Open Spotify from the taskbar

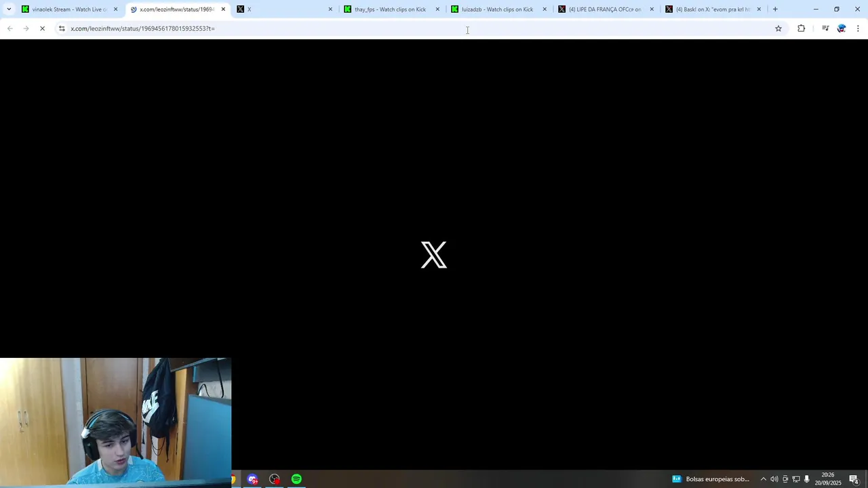[296, 479]
